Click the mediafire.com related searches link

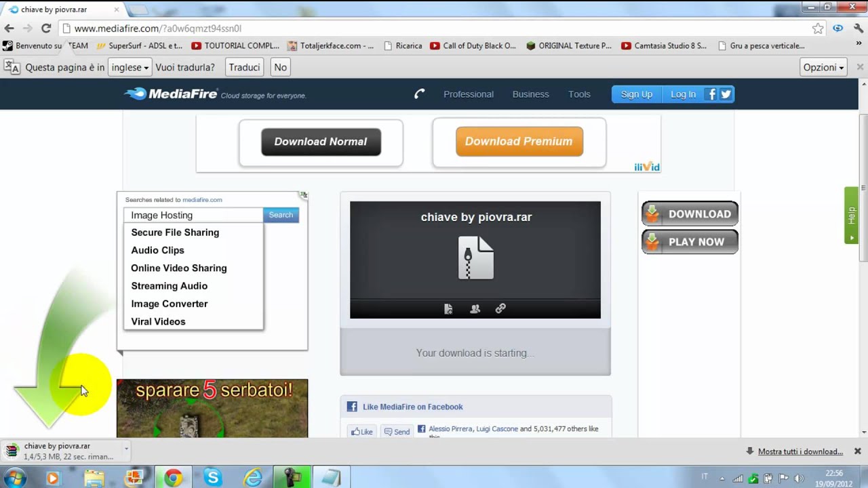202,200
